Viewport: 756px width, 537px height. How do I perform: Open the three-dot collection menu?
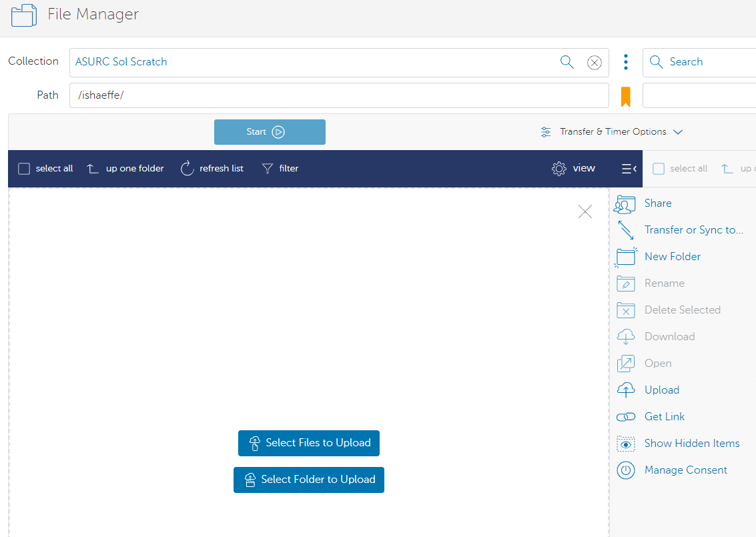pyautogui.click(x=625, y=61)
